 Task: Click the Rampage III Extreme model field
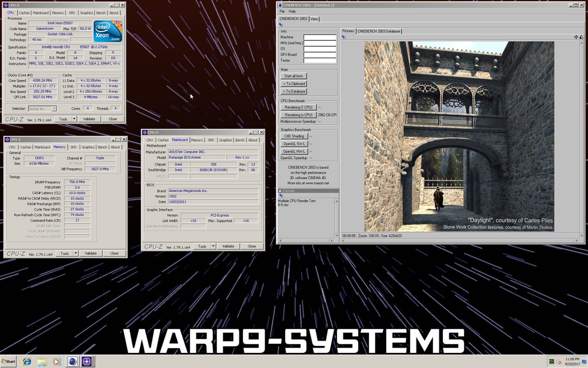(197, 157)
